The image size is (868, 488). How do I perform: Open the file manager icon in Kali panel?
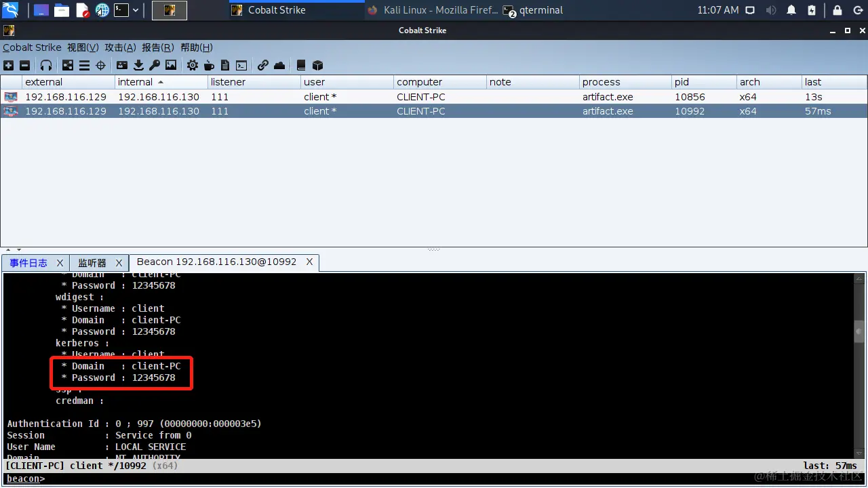(62, 10)
